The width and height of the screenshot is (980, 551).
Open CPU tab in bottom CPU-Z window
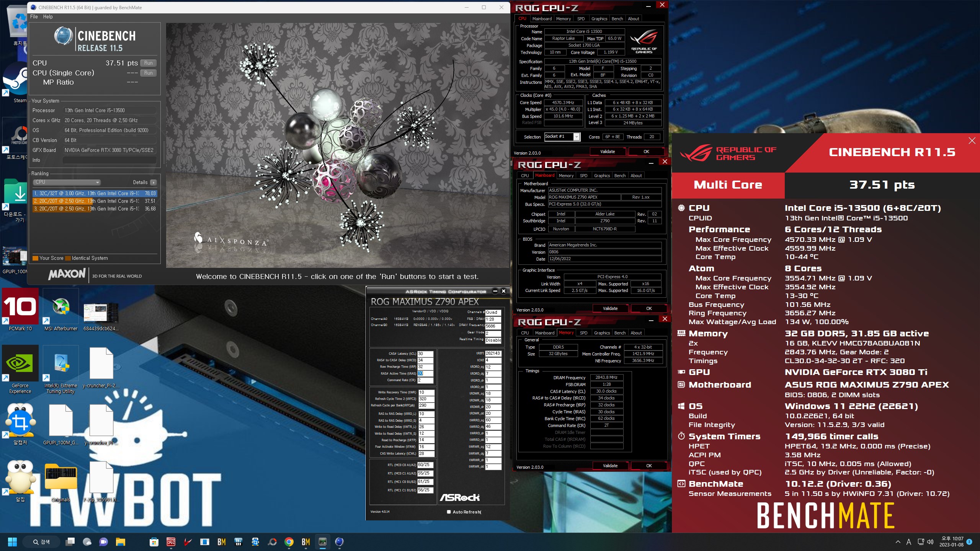click(525, 333)
